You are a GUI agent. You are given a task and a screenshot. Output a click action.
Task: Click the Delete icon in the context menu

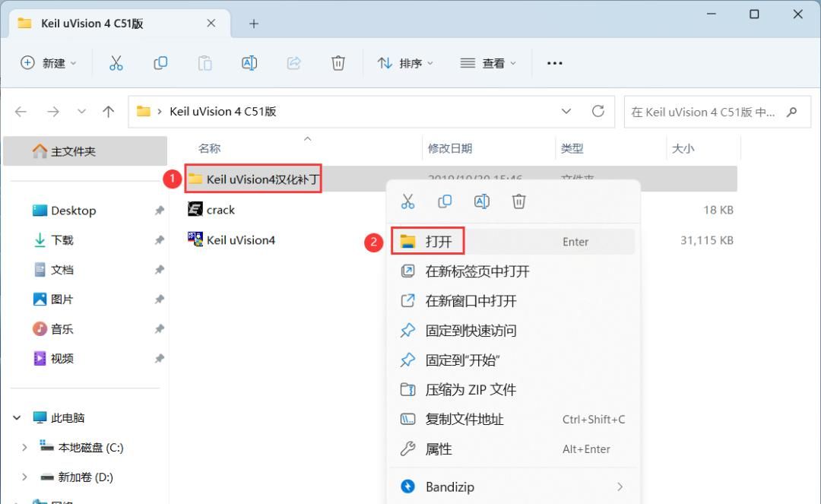tap(520, 201)
